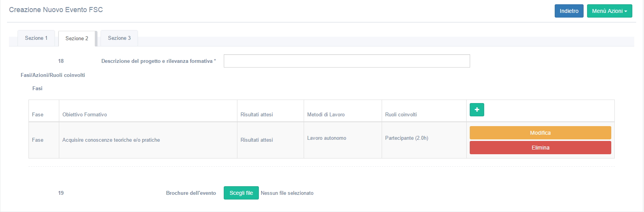Select the Metodi di Lavoro column header
The width and height of the screenshot is (644, 212).
pyautogui.click(x=326, y=114)
